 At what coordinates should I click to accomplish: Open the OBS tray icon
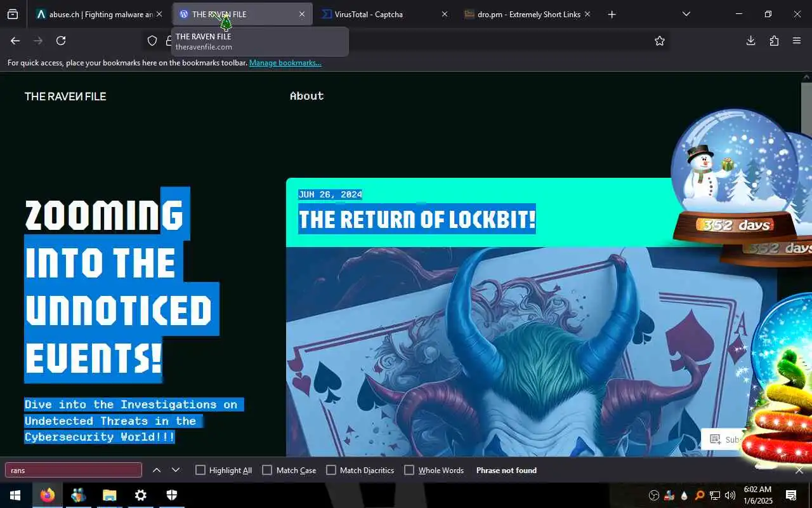(x=654, y=495)
